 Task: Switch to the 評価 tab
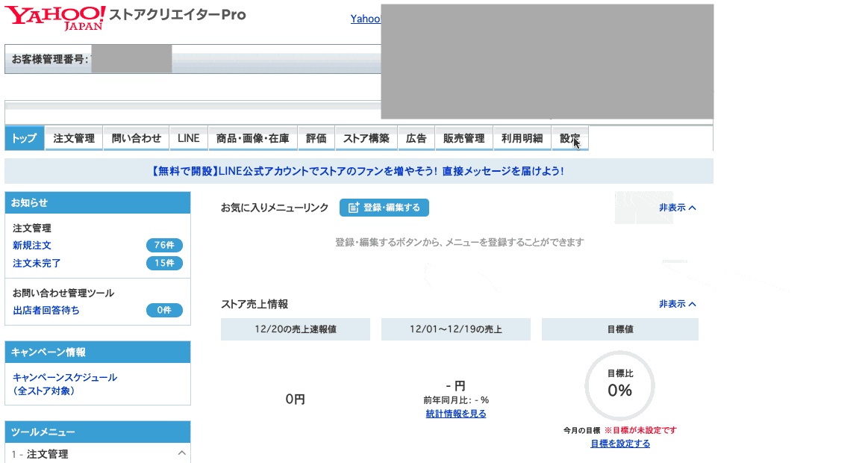(316, 137)
